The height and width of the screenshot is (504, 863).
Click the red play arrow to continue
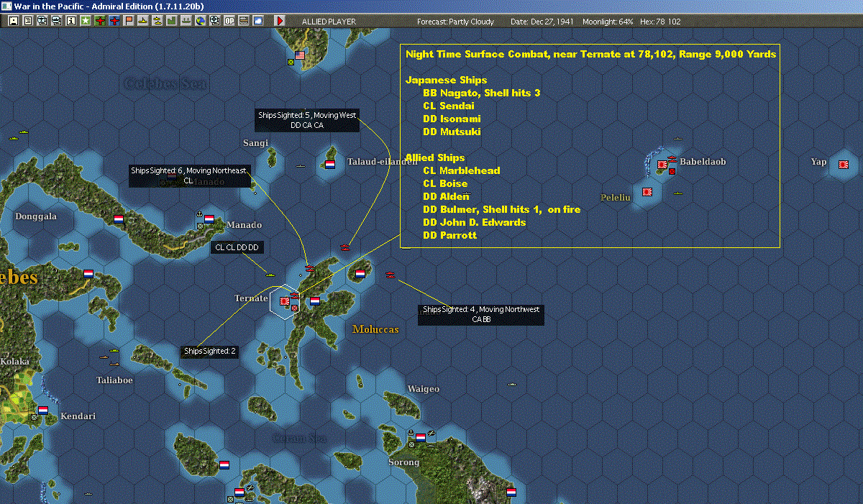[x=280, y=21]
